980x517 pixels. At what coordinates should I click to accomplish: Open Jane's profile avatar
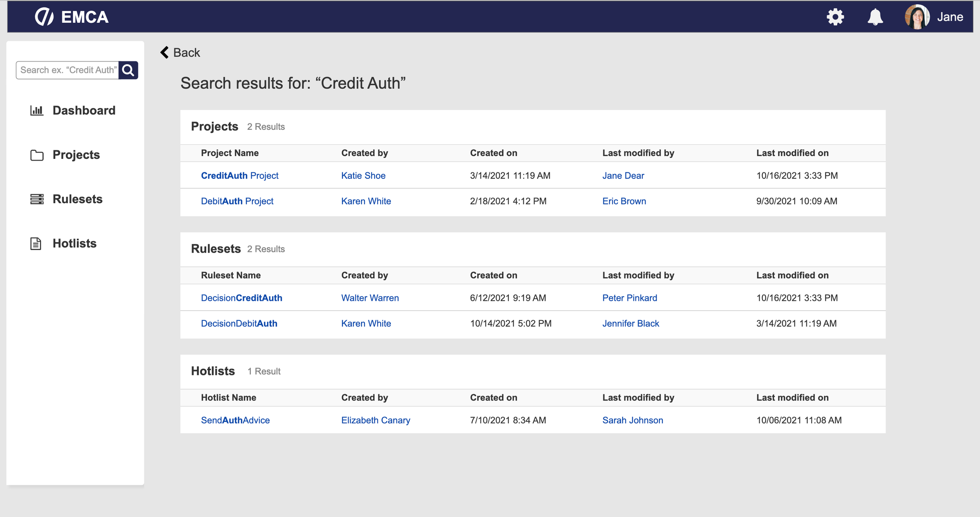point(917,17)
